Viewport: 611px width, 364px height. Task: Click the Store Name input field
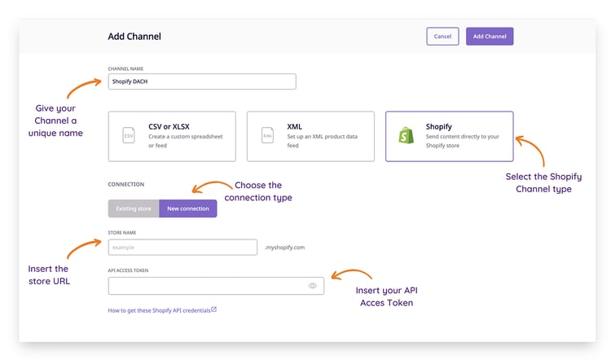click(x=182, y=248)
